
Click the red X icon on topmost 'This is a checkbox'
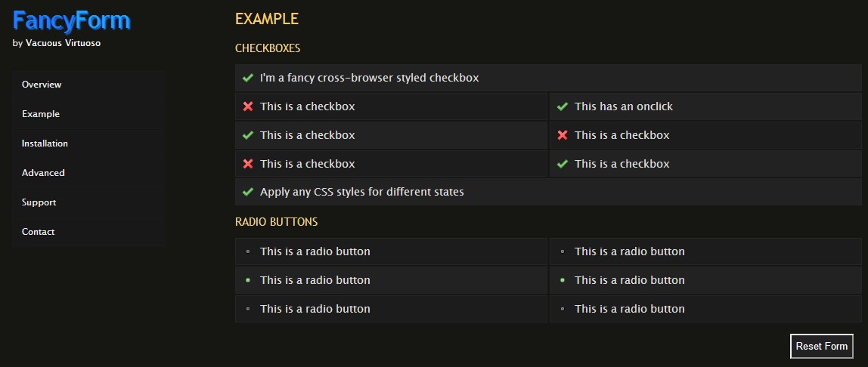(x=247, y=106)
